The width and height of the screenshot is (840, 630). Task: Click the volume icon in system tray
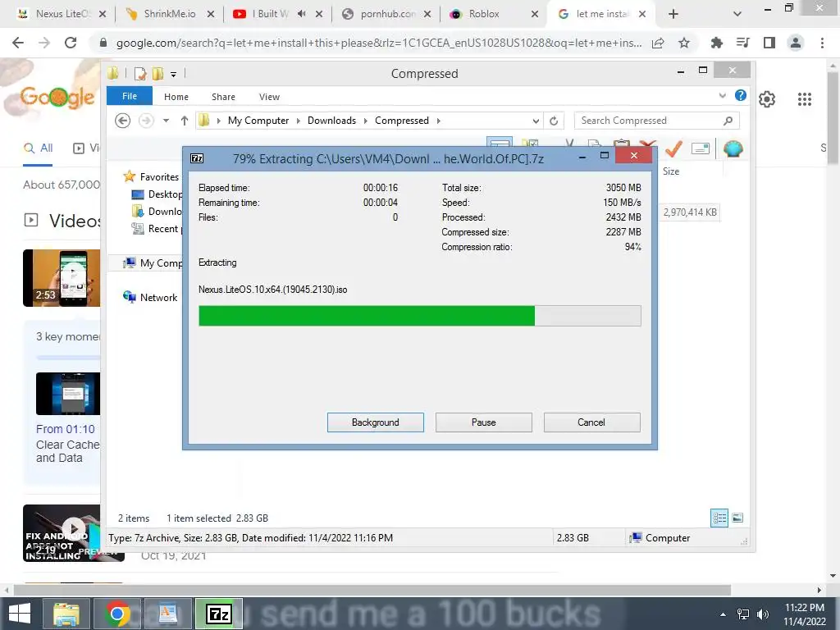coord(762,614)
